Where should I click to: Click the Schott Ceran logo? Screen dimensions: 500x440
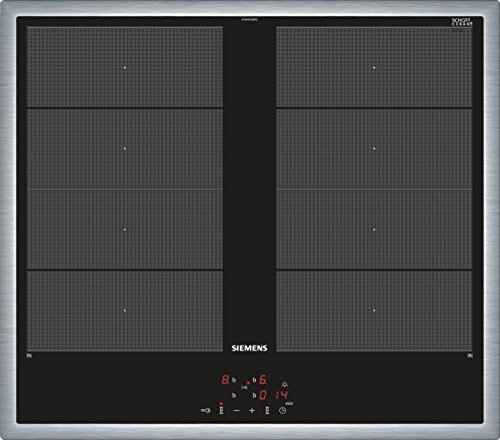pyautogui.click(x=462, y=22)
